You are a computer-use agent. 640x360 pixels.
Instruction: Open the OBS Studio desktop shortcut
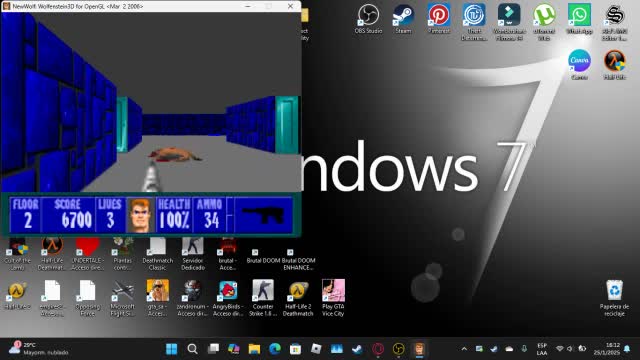pyautogui.click(x=368, y=19)
